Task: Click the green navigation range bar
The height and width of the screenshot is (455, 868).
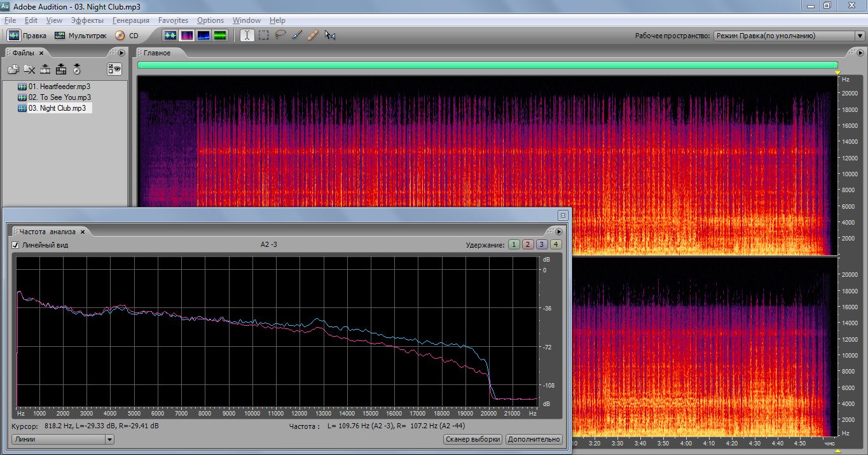Action: point(487,65)
